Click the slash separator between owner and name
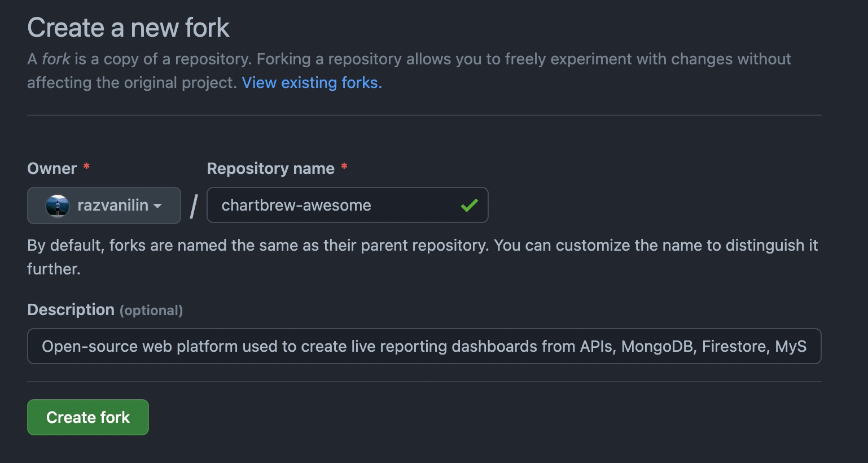The height and width of the screenshot is (463, 868). (194, 206)
